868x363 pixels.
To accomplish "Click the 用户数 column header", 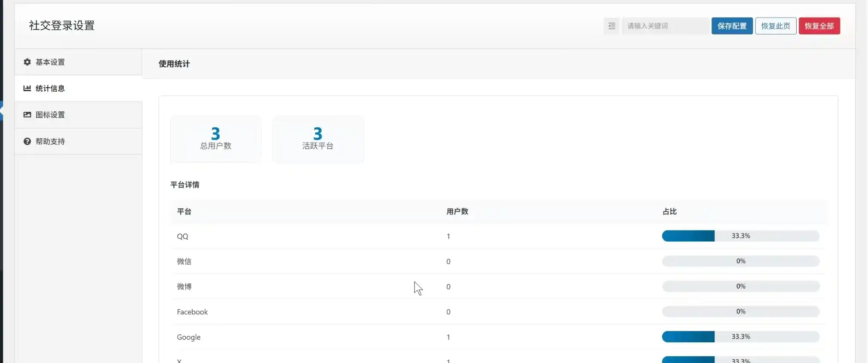I will point(457,212).
